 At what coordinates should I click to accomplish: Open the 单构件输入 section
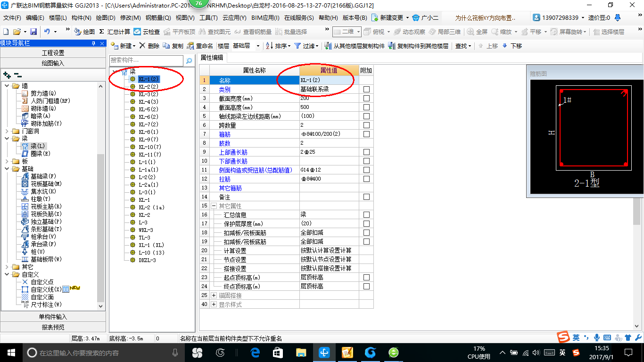53,317
